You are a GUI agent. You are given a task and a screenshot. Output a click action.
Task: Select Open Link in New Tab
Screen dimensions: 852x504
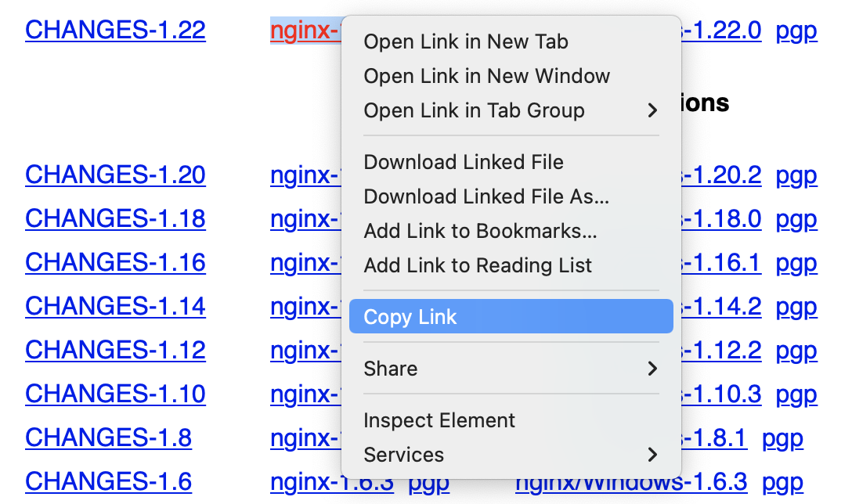coord(466,41)
